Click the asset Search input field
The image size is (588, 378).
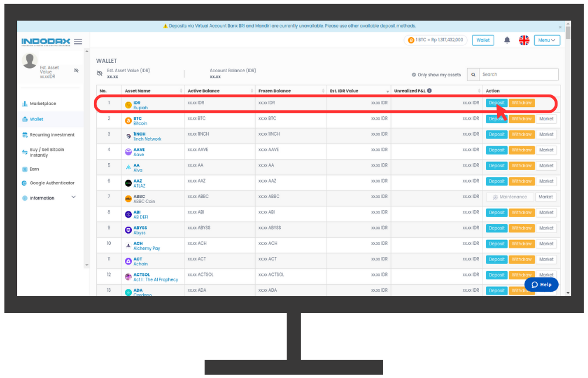[x=518, y=75]
